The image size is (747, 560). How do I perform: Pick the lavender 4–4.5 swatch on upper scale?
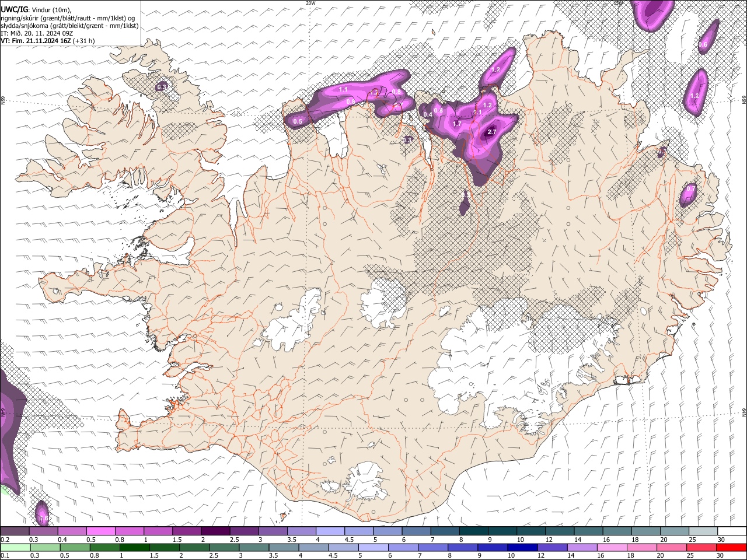pos(330,531)
